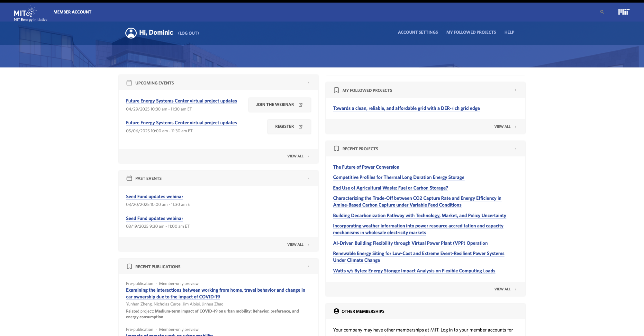Click Join the Webinar button

pos(279,105)
